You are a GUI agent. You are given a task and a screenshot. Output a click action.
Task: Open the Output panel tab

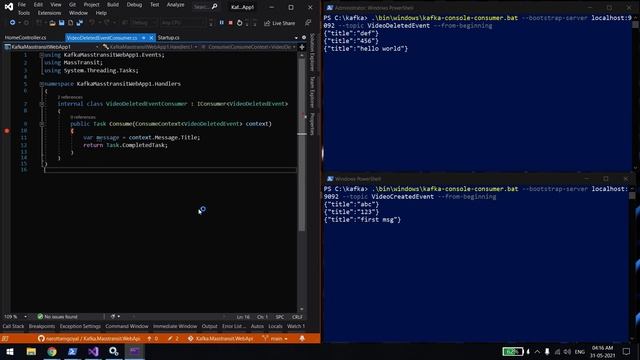(x=210, y=326)
